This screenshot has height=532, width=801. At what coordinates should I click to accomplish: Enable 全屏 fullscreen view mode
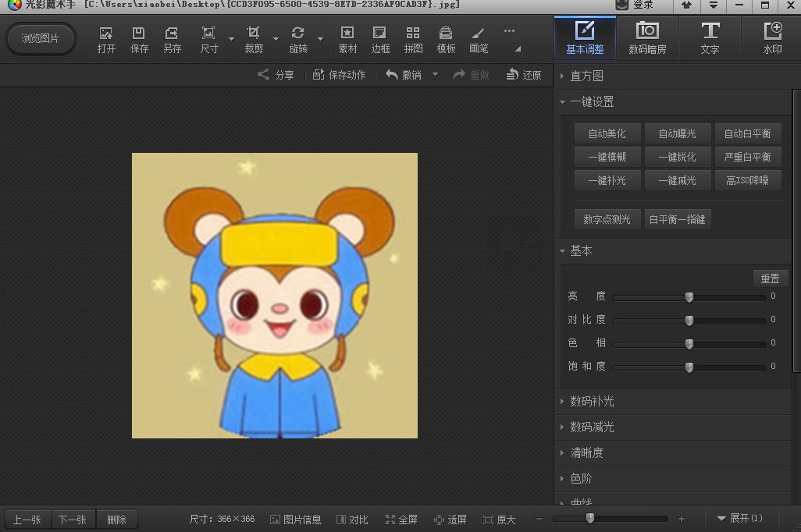401,519
